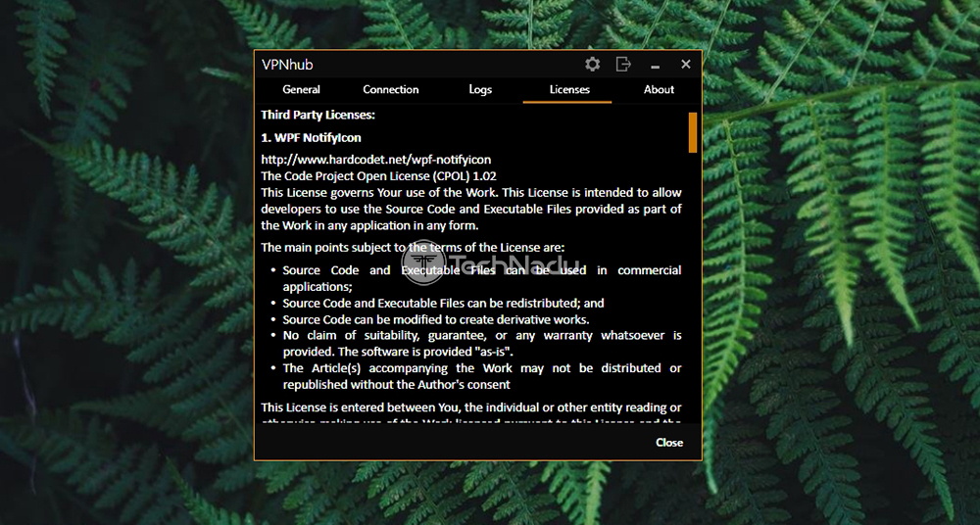Open the Connection tab
The width and height of the screenshot is (980, 525).
(391, 89)
